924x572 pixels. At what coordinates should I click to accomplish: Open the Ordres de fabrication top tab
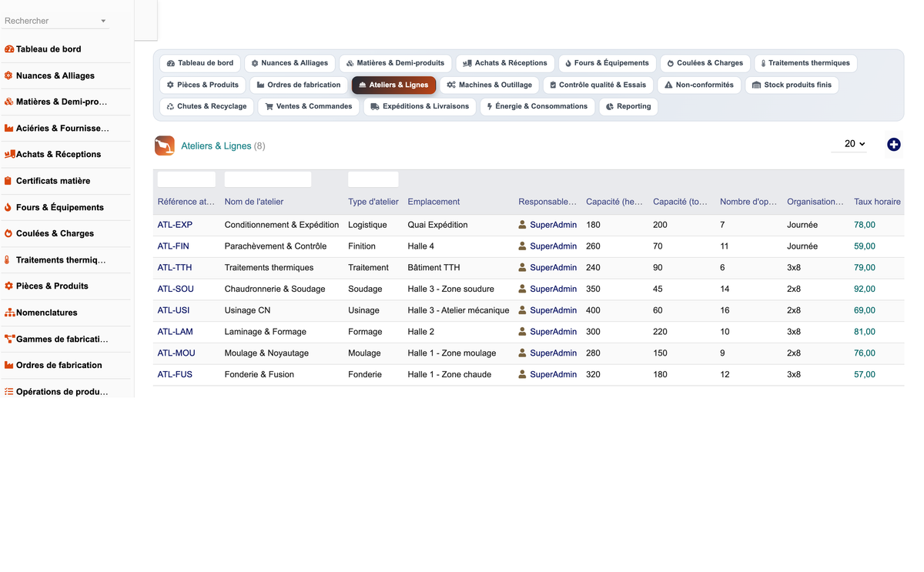(x=299, y=85)
